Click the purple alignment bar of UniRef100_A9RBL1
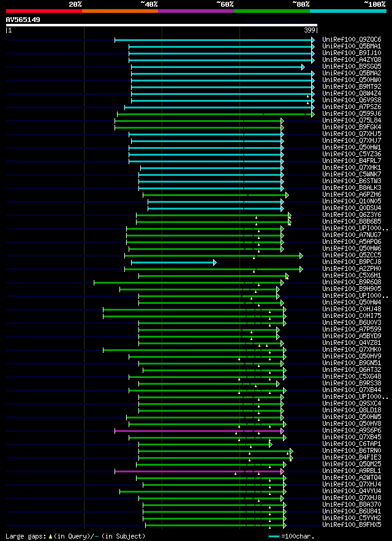 pyautogui.click(x=198, y=471)
